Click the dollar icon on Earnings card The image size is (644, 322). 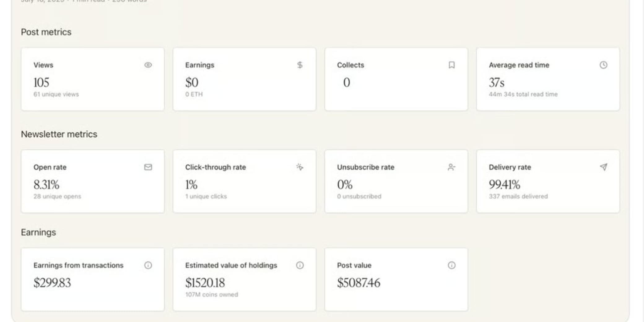coord(300,65)
